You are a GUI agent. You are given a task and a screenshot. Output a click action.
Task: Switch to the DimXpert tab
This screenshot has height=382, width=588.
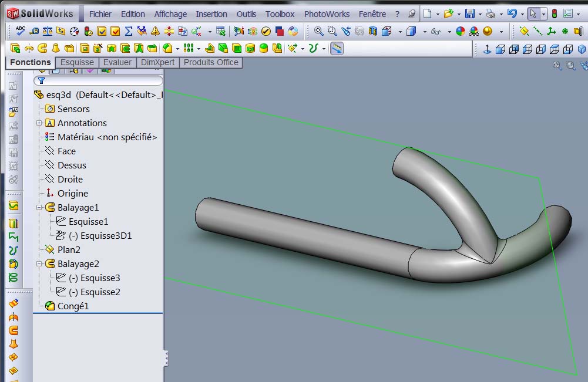(157, 63)
